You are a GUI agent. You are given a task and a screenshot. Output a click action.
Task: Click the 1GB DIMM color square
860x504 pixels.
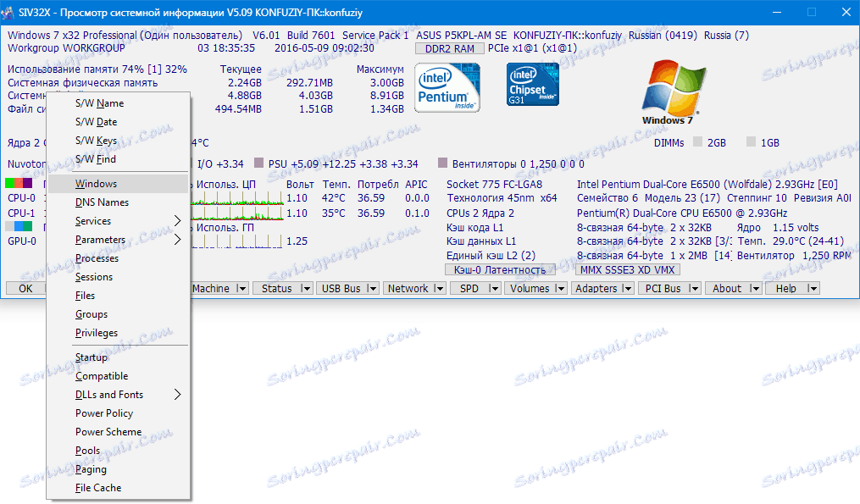pos(752,142)
